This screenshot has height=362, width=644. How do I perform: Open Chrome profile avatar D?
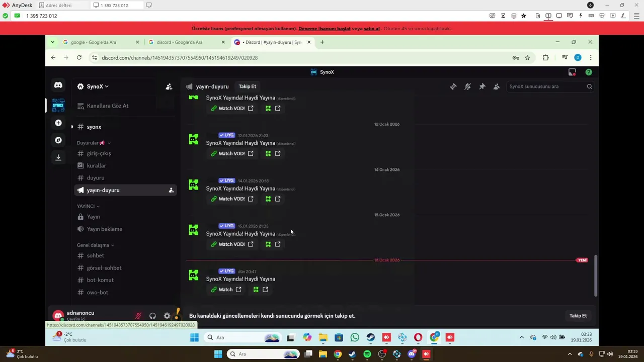pos(578,58)
